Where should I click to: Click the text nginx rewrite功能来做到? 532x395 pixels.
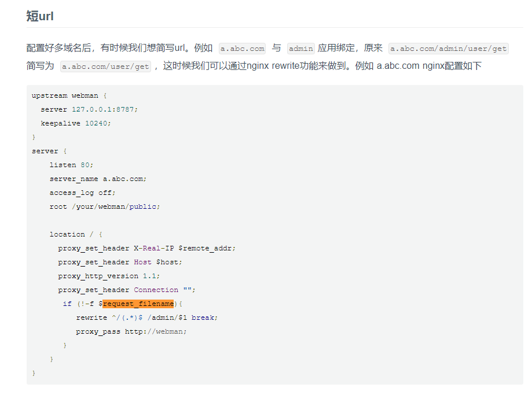coord(296,66)
